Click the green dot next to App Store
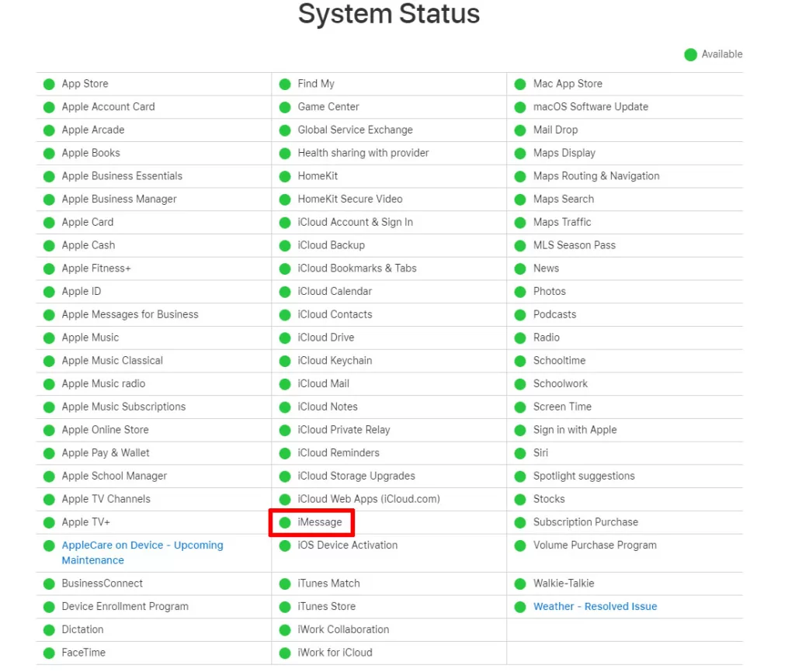 click(x=49, y=84)
